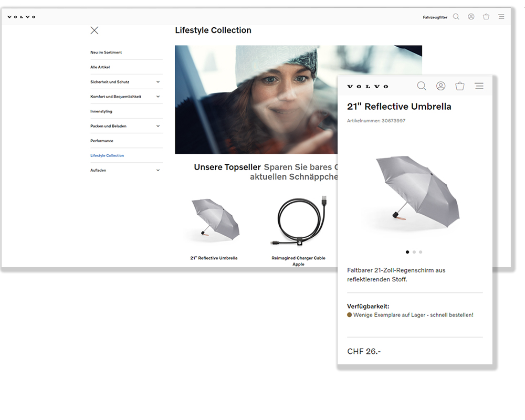Expand the Komfort und Bequemlichkeit chevron
This screenshot has width=525, height=420.
(x=158, y=97)
